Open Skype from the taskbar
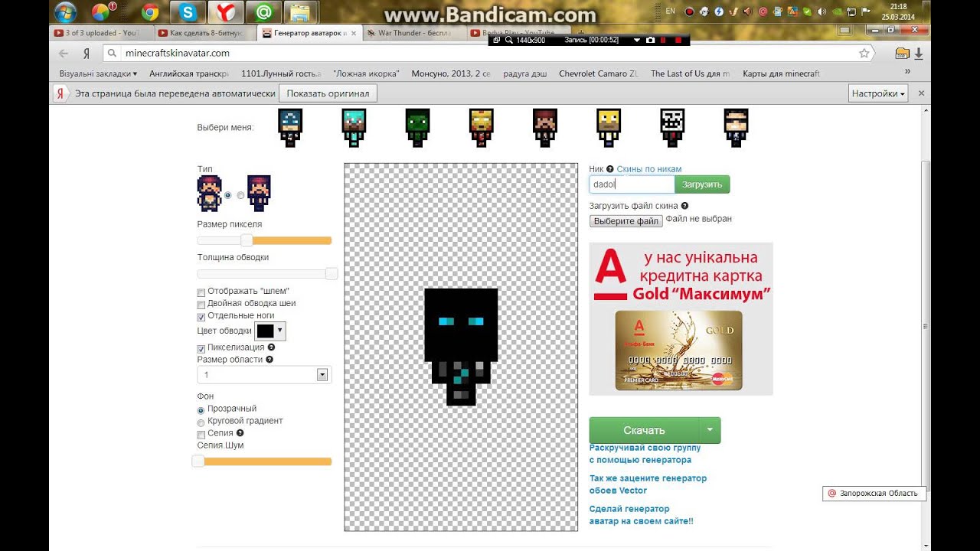Viewport: 980px width, 551px height. (187, 11)
